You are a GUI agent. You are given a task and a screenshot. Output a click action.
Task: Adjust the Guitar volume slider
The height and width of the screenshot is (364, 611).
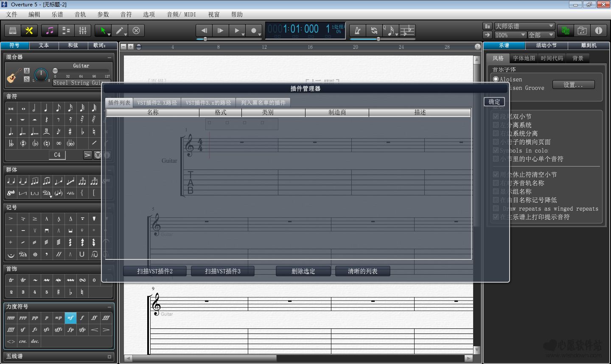pos(55,71)
